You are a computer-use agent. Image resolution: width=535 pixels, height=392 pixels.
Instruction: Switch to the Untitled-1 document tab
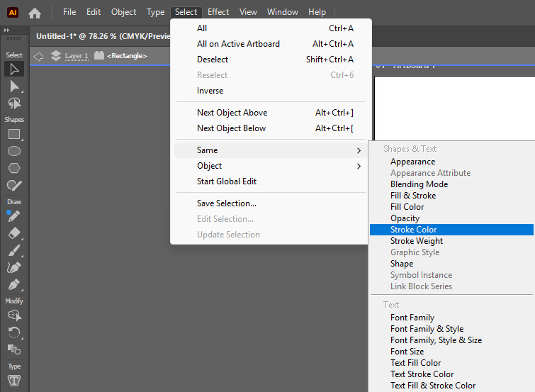click(103, 36)
